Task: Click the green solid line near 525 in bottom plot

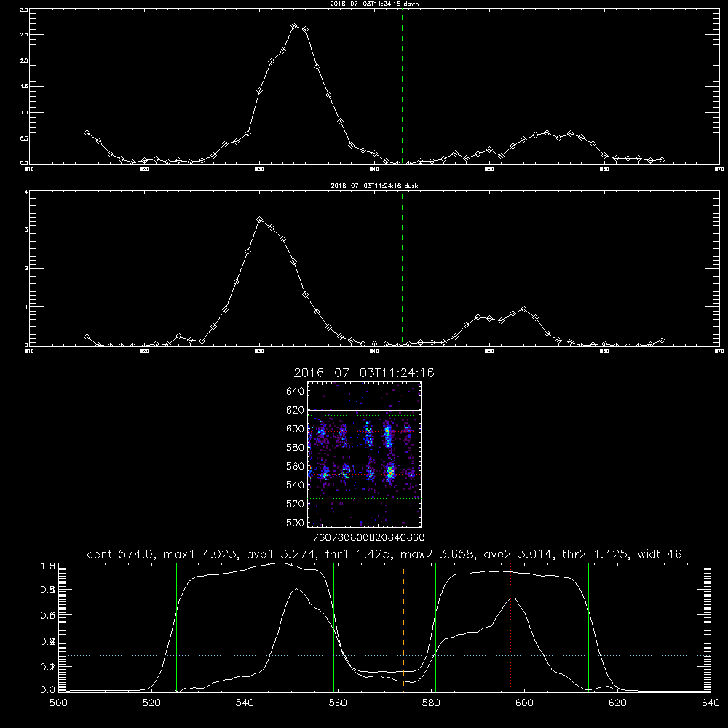Action: tap(176, 627)
